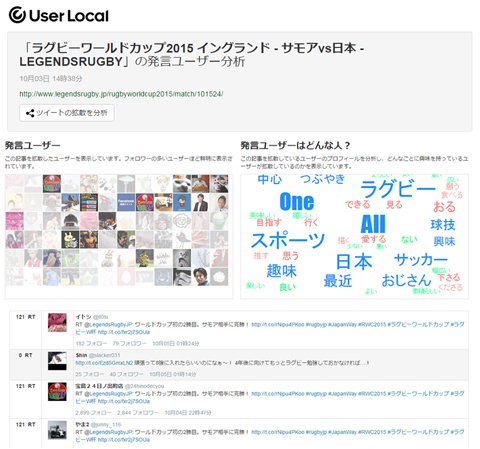Click the rabbit cartoon avatar in user grid

pyautogui.click(x=70, y=239)
